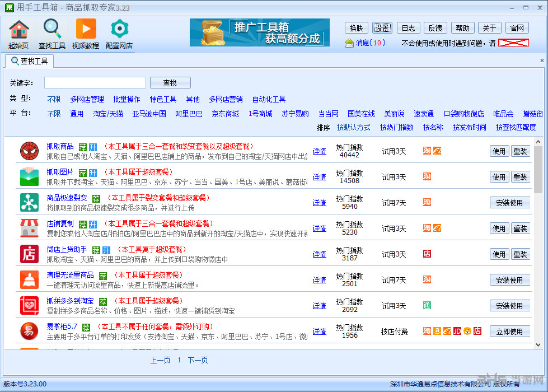This screenshot has height=392, width=548.
Task: Click the 关键字 keyword input field
Action: 95,82
